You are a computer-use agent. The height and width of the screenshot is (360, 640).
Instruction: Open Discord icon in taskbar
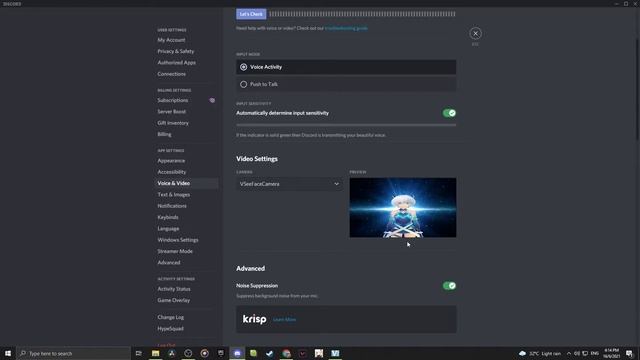coord(237,353)
